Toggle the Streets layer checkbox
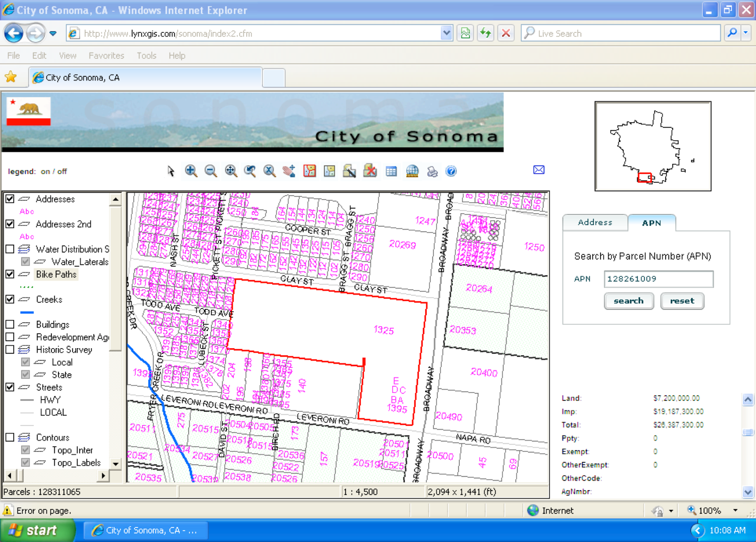The width and height of the screenshot is (756, 542). (10, 387)
